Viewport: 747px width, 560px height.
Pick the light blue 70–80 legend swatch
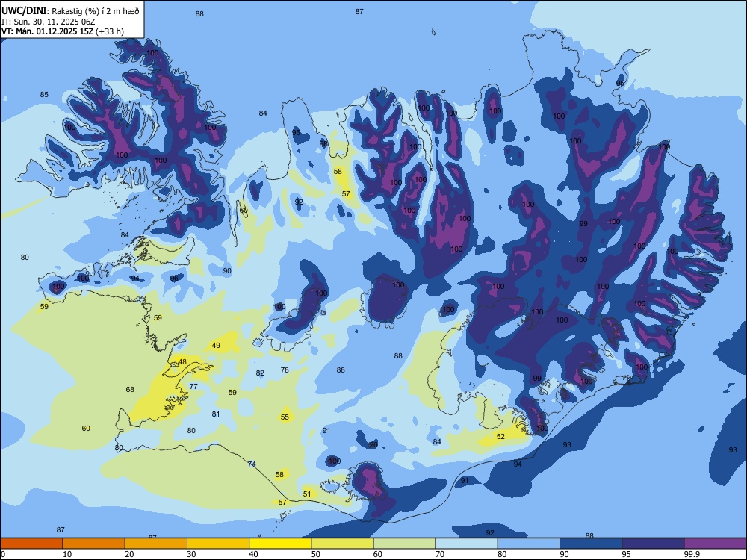point(466,544)
